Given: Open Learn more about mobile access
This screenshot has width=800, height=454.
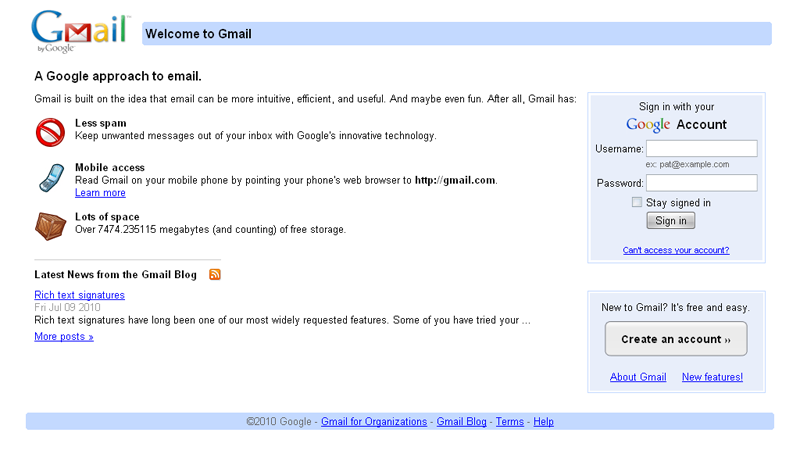Looking at the screenshot, I should 100,193.
